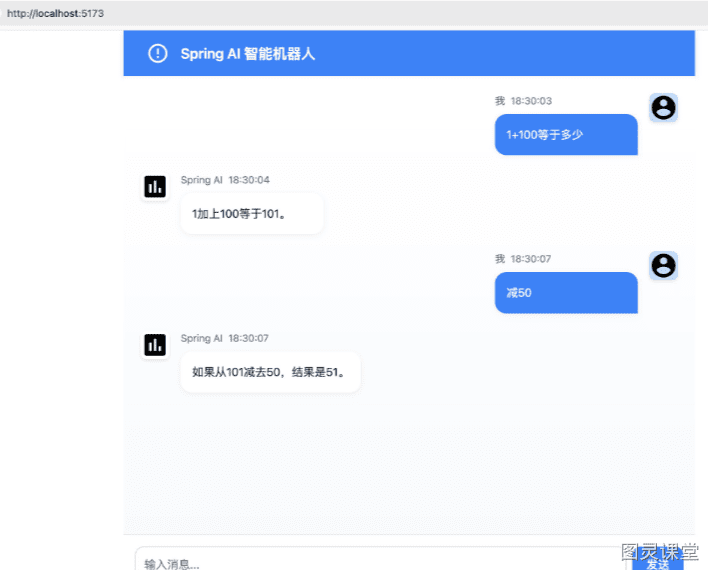Click the user avatar beside the 18:30:03 message
This screenshot has height=570, width=708.
663,107
